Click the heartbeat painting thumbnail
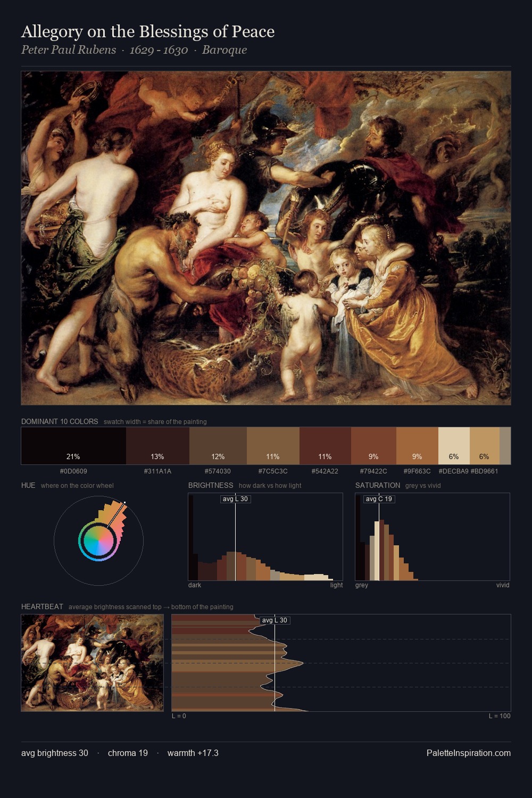The width and height of the screenshot is (532, 798). click(93, 663)
